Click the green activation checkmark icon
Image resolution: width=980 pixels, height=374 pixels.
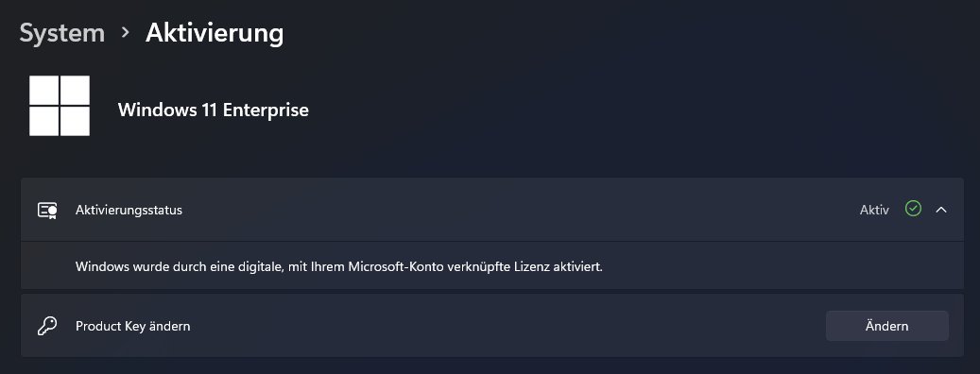[913, 209]
